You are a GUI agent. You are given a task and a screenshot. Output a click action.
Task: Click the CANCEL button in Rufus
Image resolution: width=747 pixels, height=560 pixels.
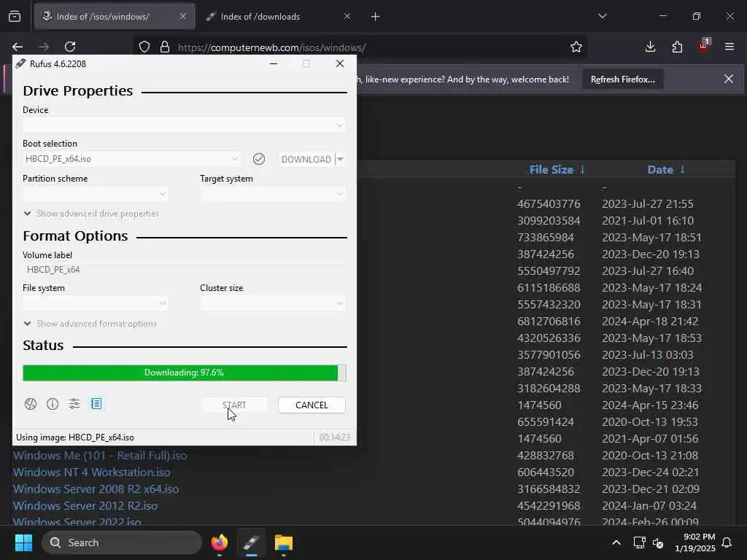click(x=311, y=405)
